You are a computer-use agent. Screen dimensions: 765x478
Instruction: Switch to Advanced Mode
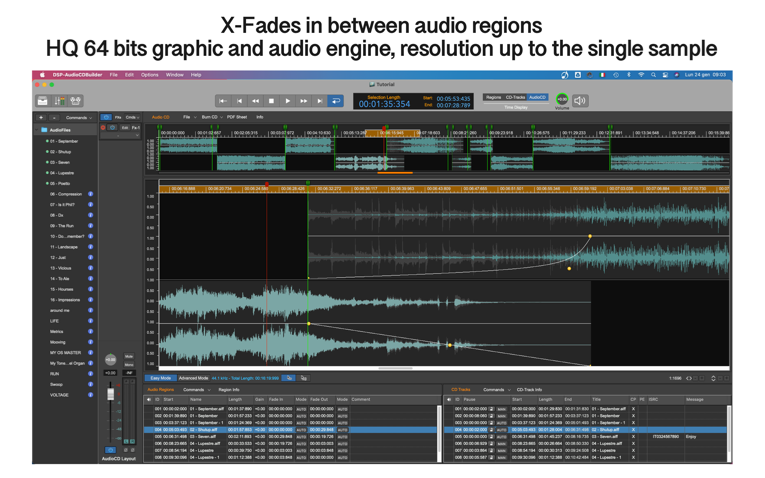[193, 378]
